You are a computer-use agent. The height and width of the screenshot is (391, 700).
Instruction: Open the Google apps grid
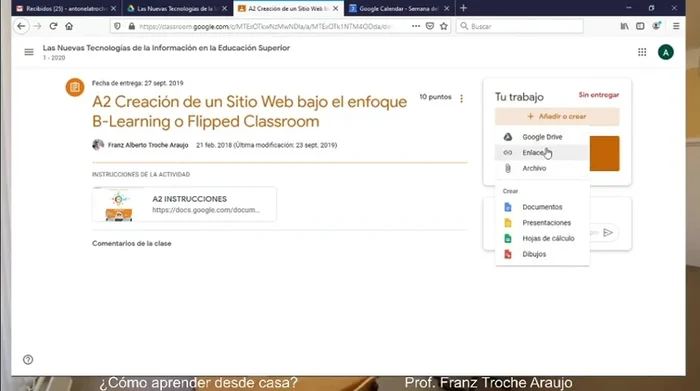pyautogui.click(x=642, y=52)
